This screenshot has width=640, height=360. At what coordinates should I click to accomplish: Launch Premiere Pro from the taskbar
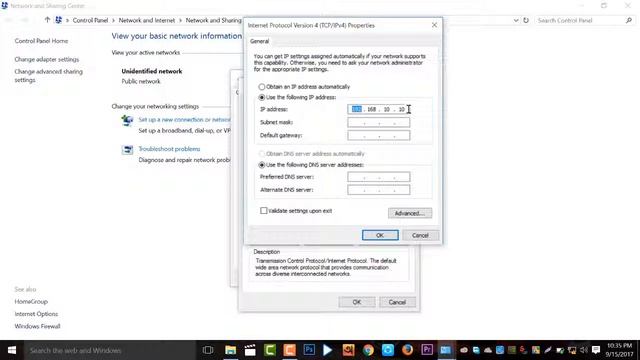(x=427, y=350)
